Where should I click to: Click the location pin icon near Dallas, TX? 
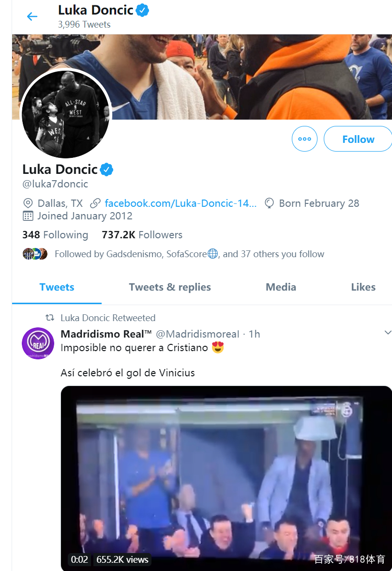pos(28,203)
